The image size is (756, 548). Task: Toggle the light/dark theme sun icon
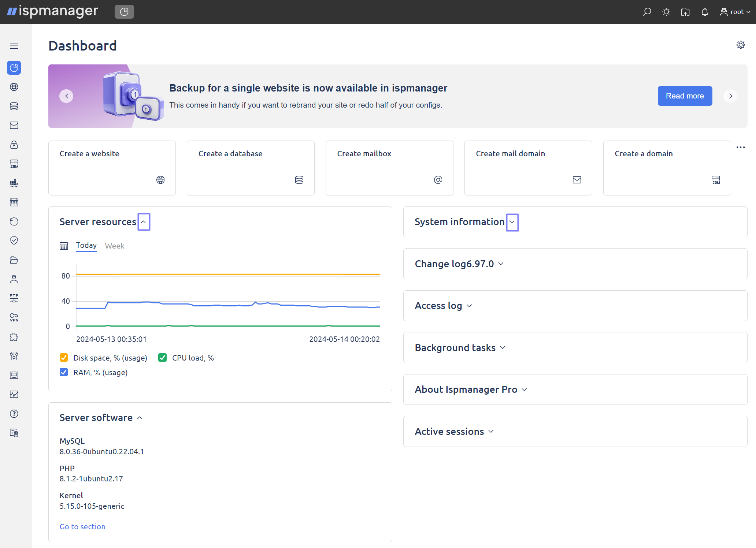pyautogui.click(x=666, y=12)
